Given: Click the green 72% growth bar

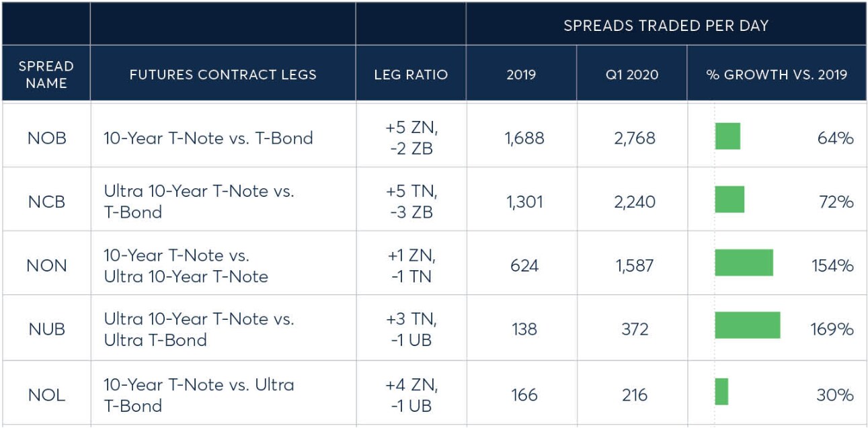Looking at the screenshot, I should pyautogui.click(x=729, y=200).
